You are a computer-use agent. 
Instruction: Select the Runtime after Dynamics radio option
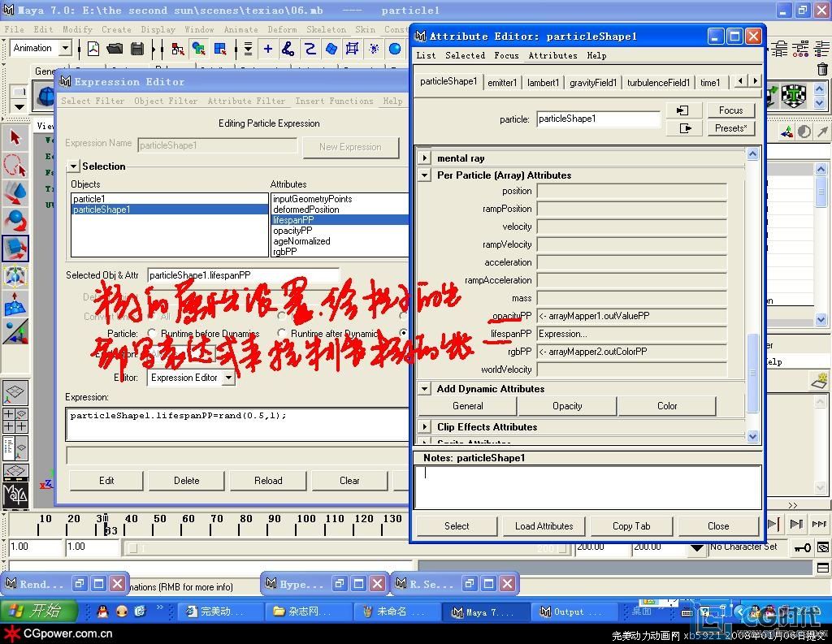pos(282,334)
